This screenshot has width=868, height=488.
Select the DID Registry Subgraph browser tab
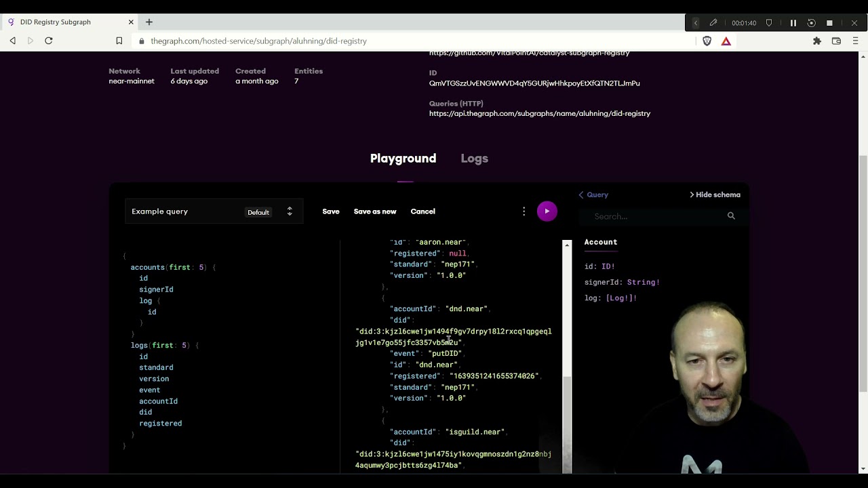tap(70, 22)
